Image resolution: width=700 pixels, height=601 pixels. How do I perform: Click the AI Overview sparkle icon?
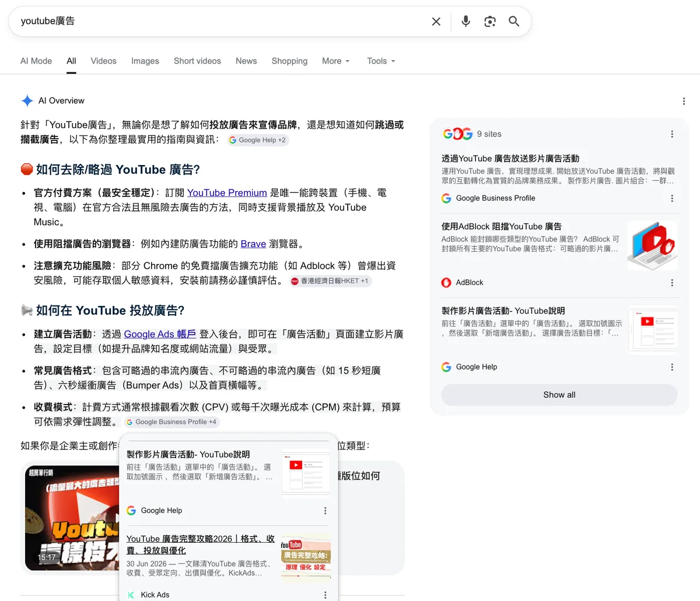pyautogui.click(x=27, y=101)
